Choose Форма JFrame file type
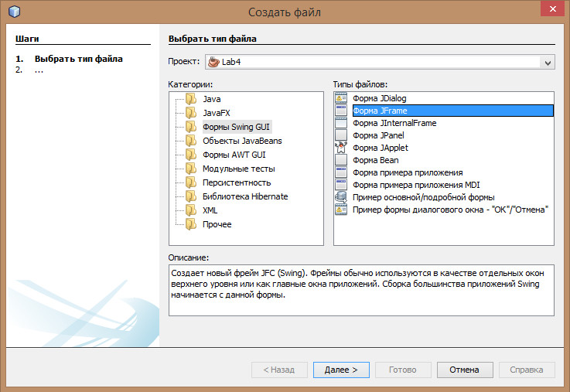This screenshot has width=570, height=392. click(453, 111)
